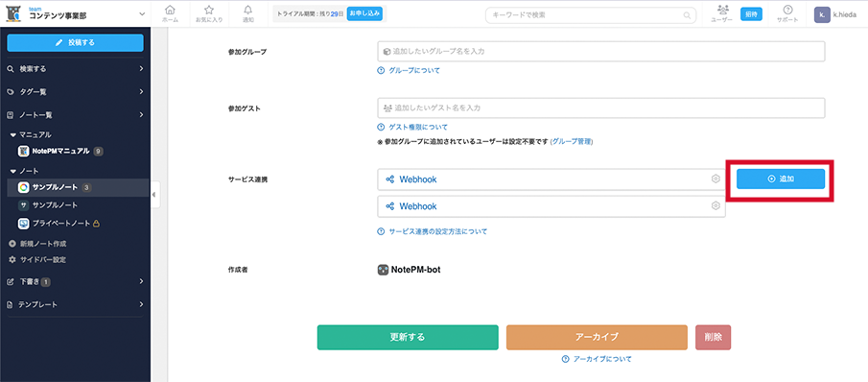The image size is (868, 382).
Task: Select プライベートノート in sidebar
Action: [60, 224]
